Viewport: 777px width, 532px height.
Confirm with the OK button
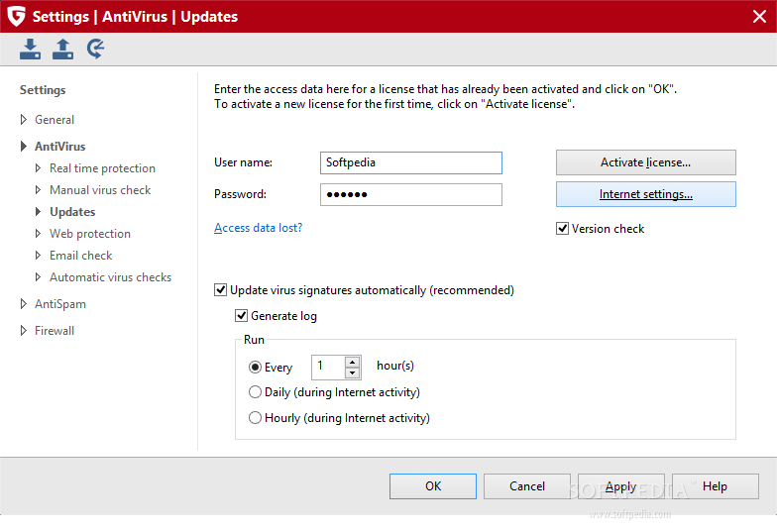click(x=433, y=486)
